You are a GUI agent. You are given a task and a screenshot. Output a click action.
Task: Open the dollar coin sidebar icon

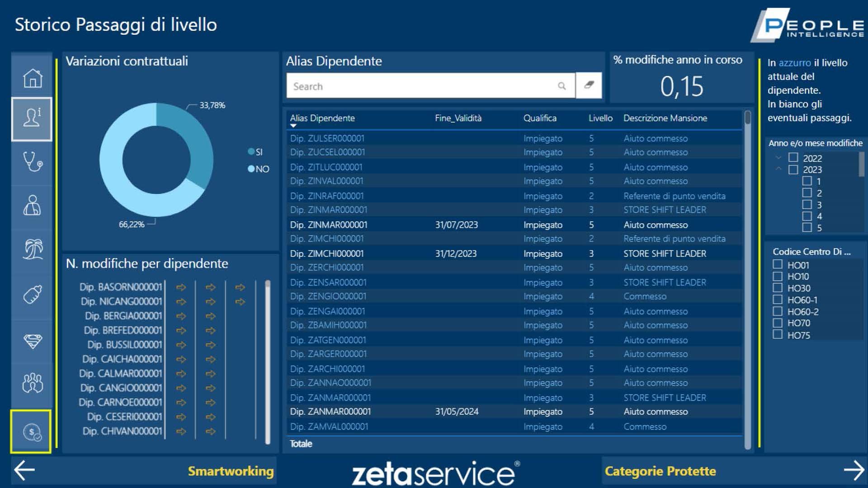tap(32, 432)
